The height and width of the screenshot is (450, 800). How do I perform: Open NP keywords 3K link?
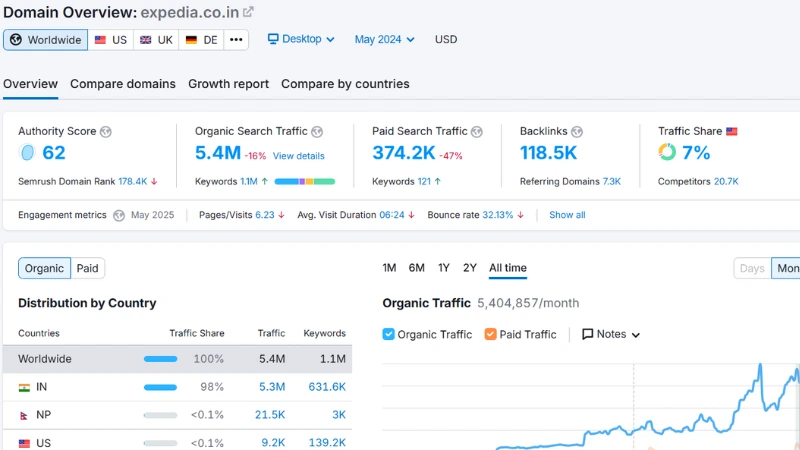pos(339,415)
